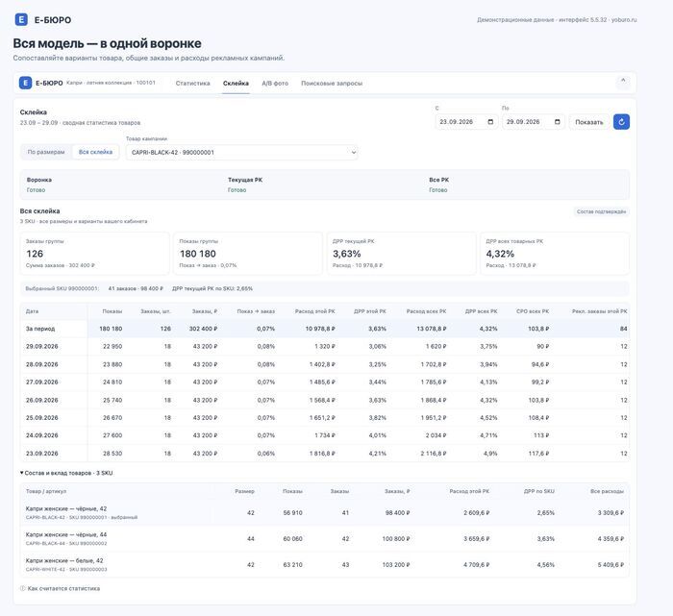The width and height of the screenshot is (673, 616).
Task: Click the Заказы группы card showing 126
Action: [94, 253]
